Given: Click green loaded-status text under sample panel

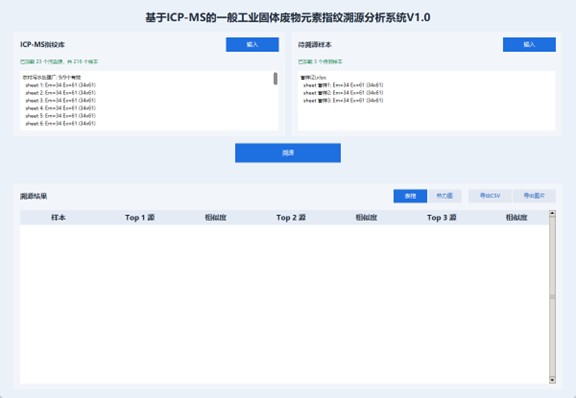Looking at the screenshot, I should [x=320, y=61].
